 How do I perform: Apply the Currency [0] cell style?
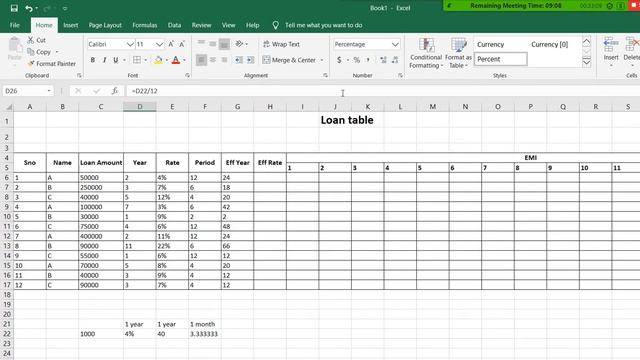[x=553, y=44]
